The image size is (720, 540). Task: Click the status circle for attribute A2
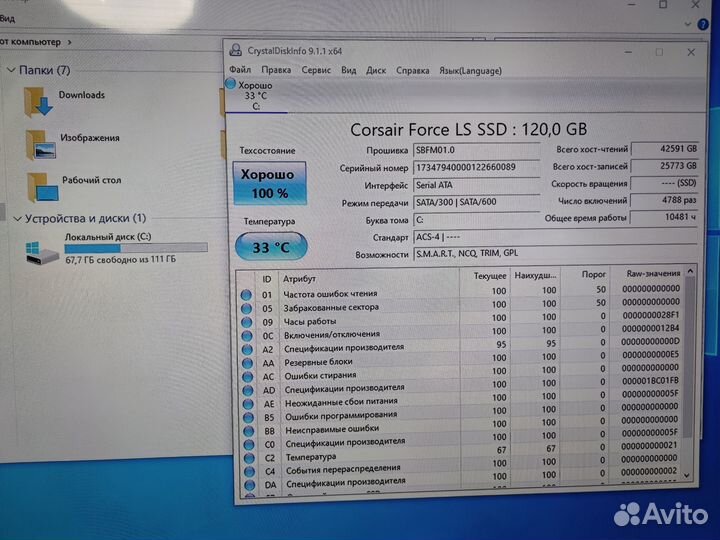(x=247, y=349)
